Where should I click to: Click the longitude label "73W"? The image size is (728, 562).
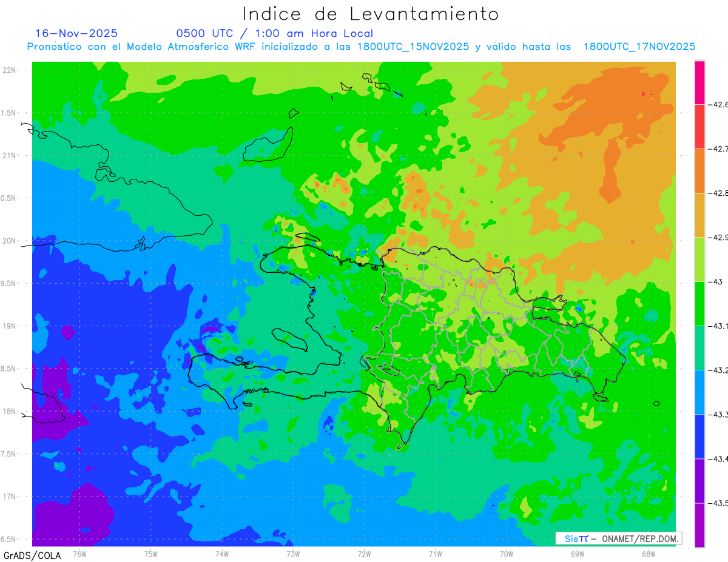(293, 554)
